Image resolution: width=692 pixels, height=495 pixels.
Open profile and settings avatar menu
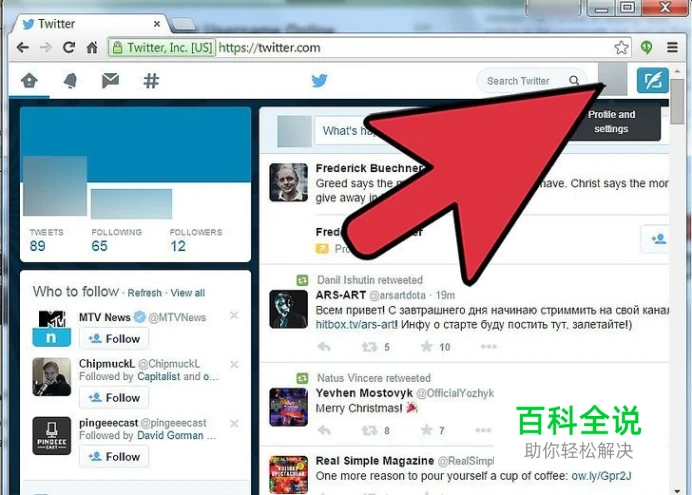click(613, 79)
